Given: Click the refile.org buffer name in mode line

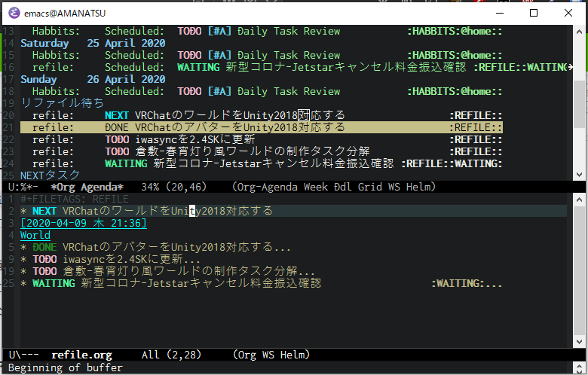Looking at the screenshot, I should tap(81, 355).
